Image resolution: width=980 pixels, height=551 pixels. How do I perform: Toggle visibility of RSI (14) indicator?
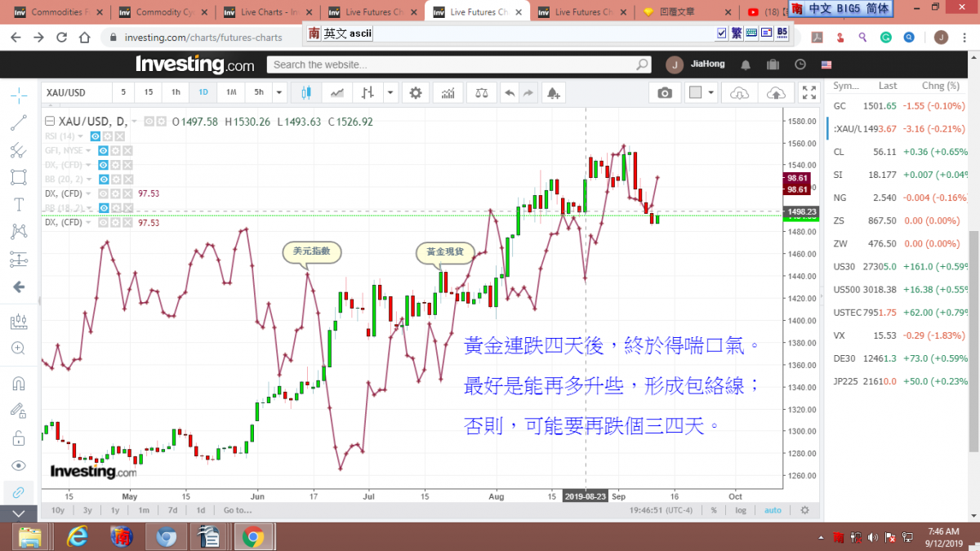(x=95, y=136)
